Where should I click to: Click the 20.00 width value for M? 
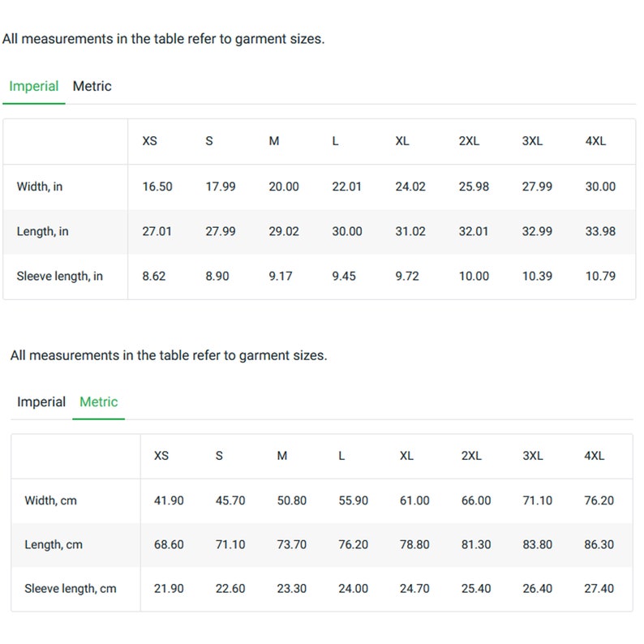pos(284,187)
